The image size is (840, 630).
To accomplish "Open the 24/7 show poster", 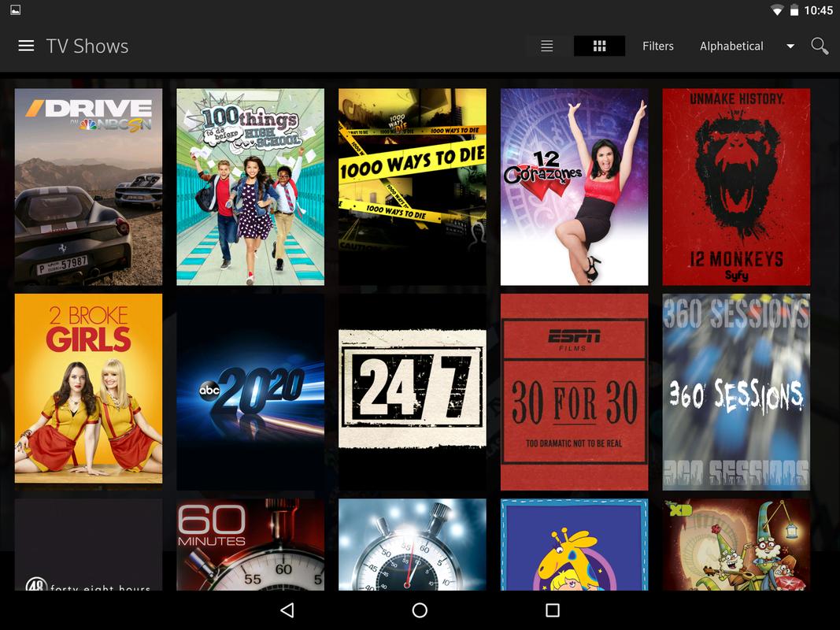I will [x=413, y=391].
